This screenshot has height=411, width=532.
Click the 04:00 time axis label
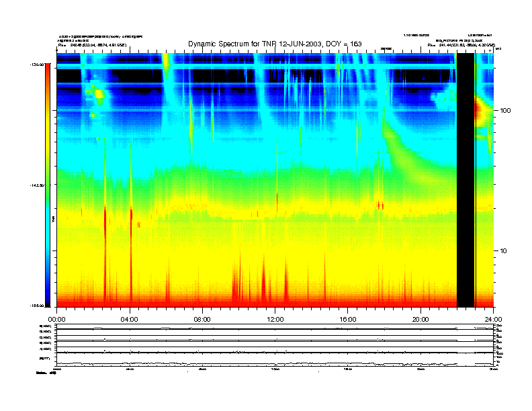(x=130, y=320)
